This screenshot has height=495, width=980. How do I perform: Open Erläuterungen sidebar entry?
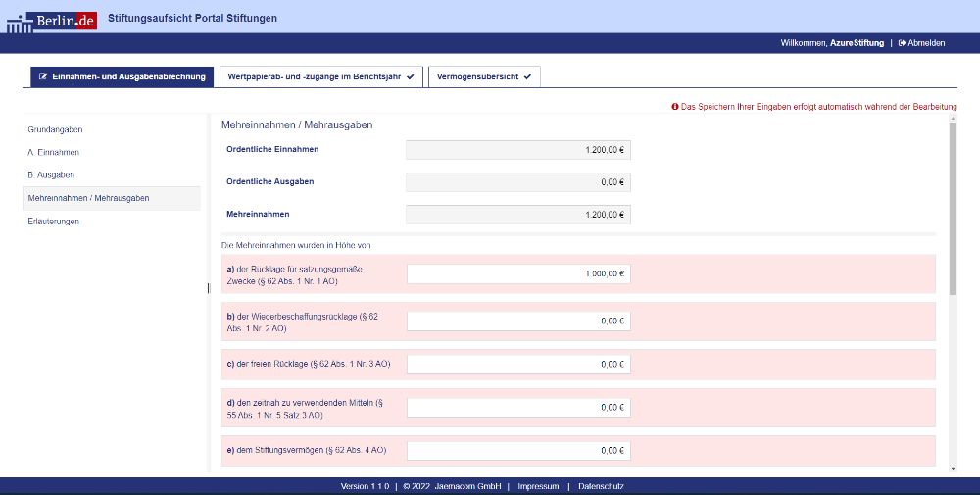(54, 222)
